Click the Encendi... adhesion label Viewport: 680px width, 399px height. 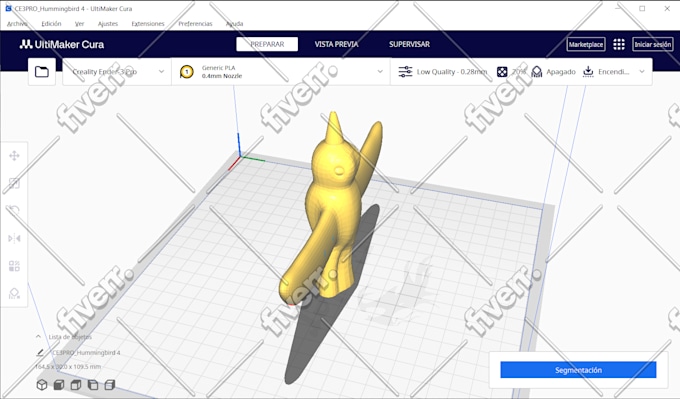coord(614,72)
